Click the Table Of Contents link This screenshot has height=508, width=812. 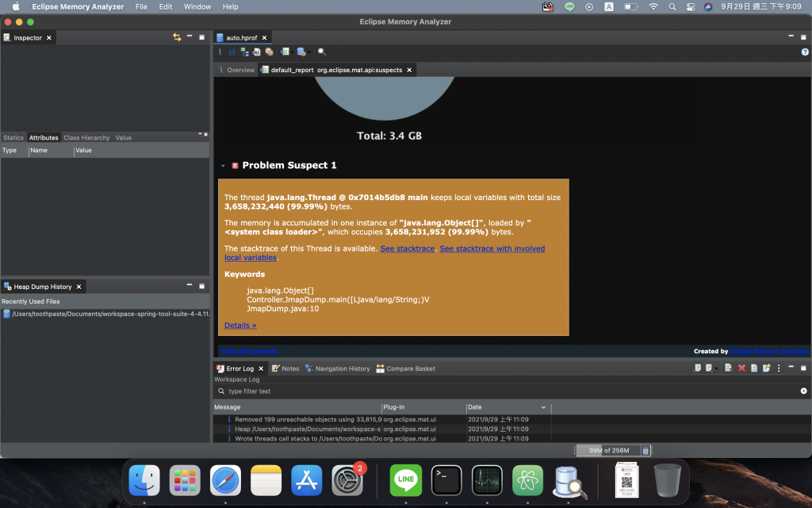coord(249,351)
